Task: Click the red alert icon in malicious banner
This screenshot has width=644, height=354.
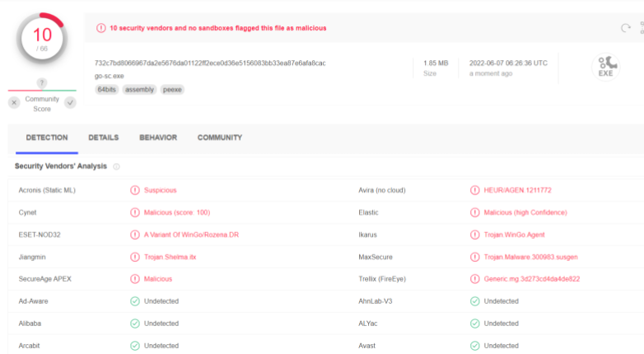Action: [101, 28]
